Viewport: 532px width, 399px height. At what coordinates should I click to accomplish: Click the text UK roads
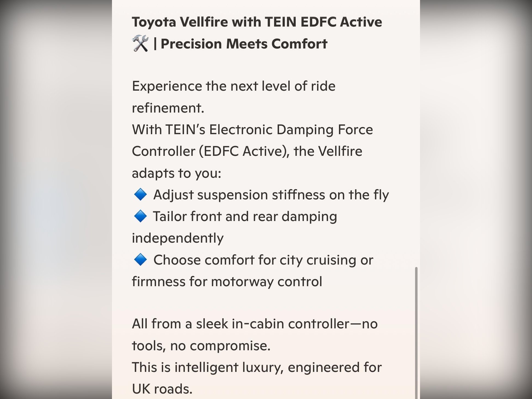tap(162, 389)
